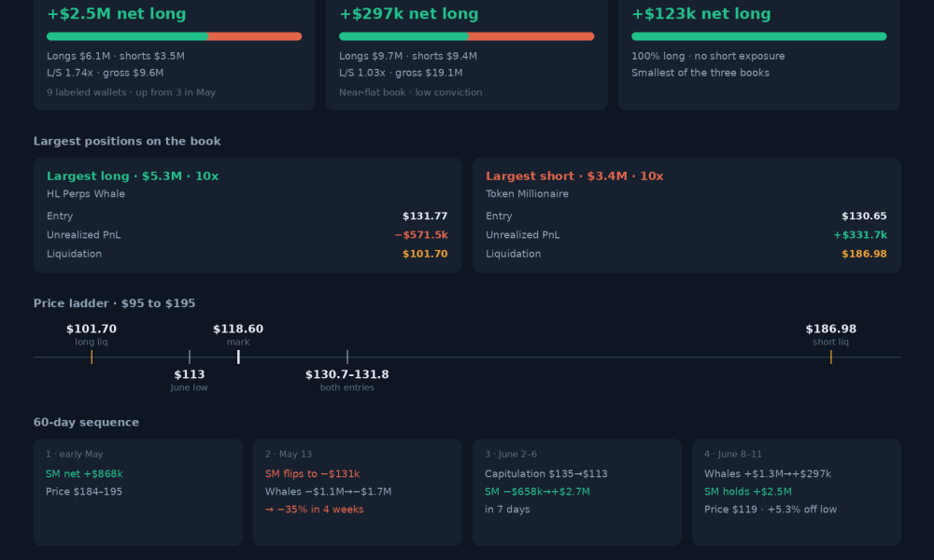Viewport: 934px width, 560px height.
Task: Click 'Price $119 · +5.3% off low' text
Action: (771, 510)
